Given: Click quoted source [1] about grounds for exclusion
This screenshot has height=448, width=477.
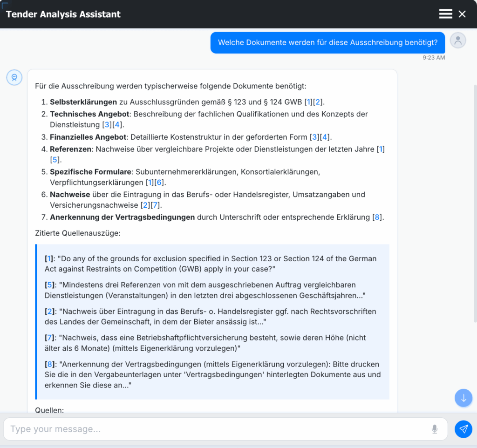Looking at the screenshot, I should click(x=49, y=258).
